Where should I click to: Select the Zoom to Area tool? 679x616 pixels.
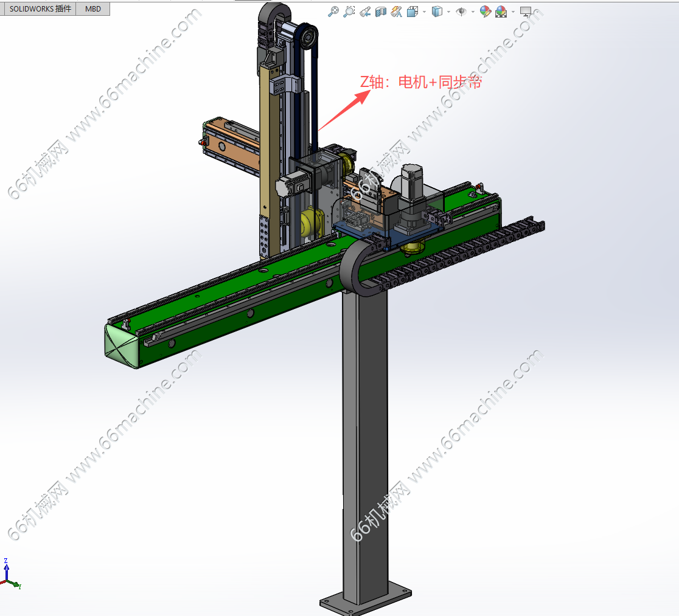pyautogui.click(x=349, y=11)
